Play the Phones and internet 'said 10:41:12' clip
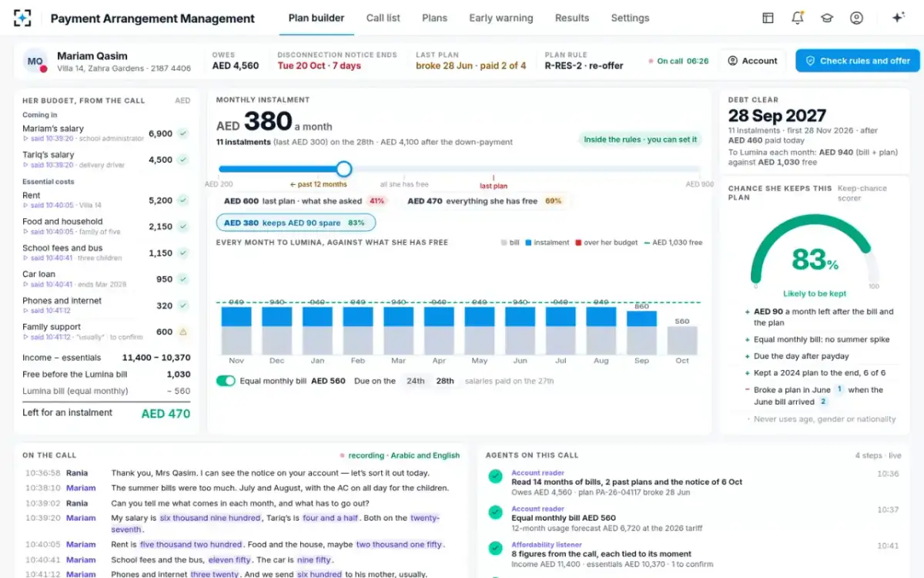Image resolution: width=924 pixels, height=578 pixels. [x=46, y=311]
